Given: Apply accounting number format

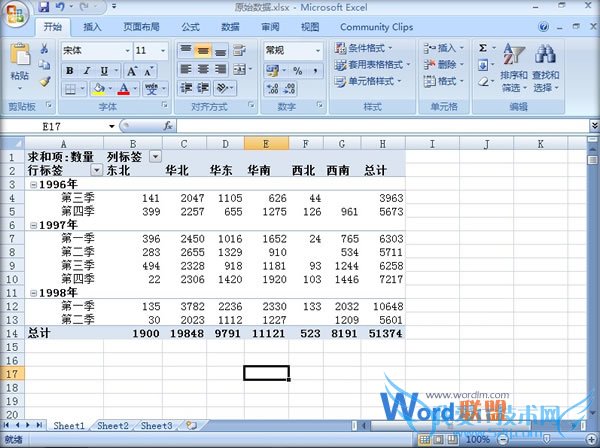Looking at the screenshot, I should coord(272,70).
